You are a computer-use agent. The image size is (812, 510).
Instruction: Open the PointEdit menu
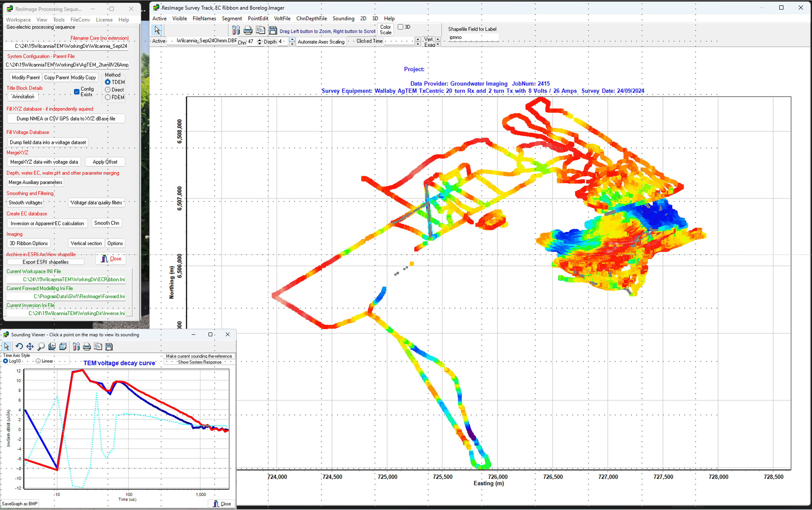[x=258, y=19]
